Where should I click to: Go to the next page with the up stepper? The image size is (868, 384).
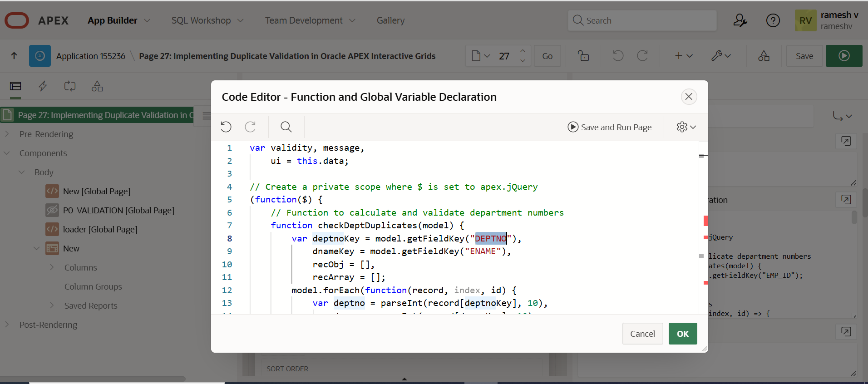pyautogui.click(x=523, y=51)
